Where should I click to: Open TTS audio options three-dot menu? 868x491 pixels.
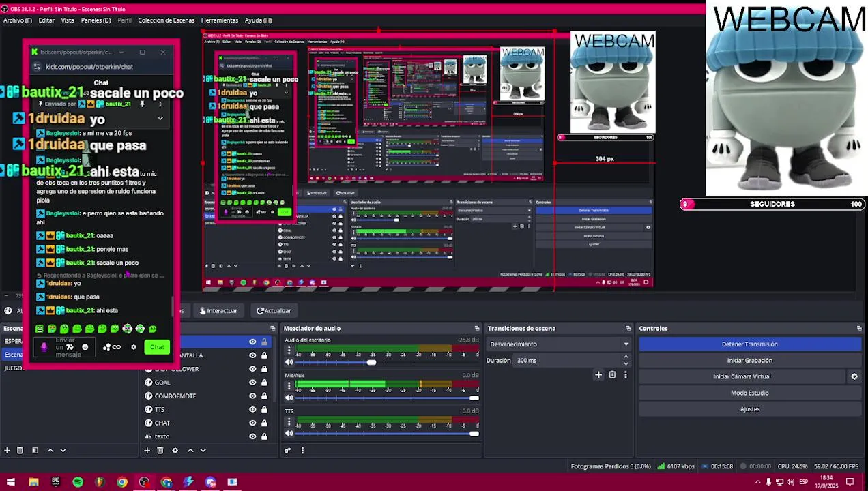click(289, 423)
